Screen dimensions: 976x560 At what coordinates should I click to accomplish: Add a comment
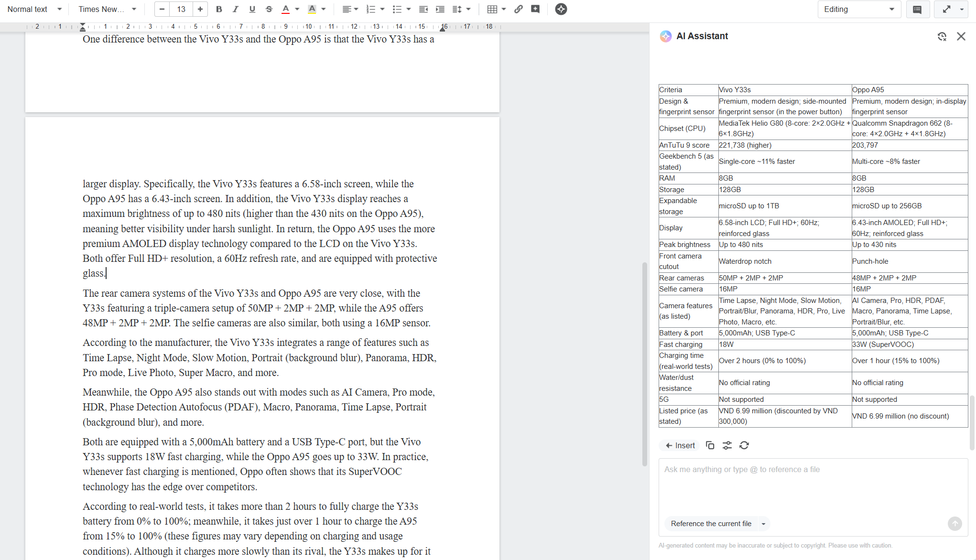pyautogui.click(x=535, y=9)
